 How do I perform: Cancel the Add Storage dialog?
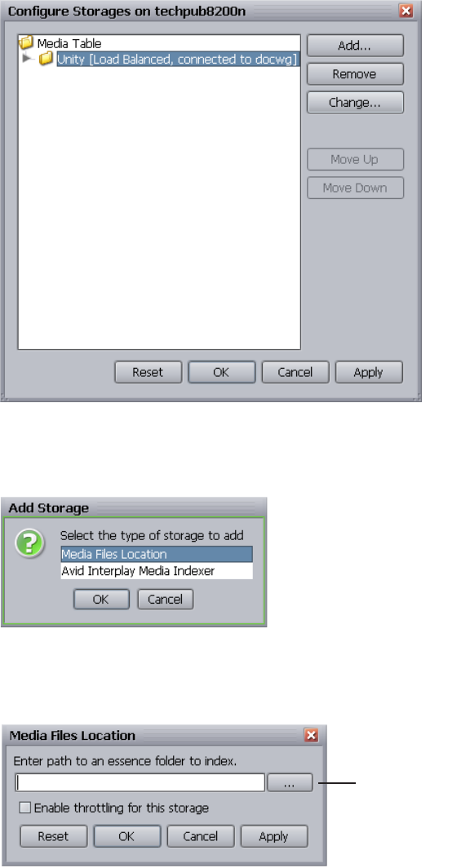(x=165, y=599)
